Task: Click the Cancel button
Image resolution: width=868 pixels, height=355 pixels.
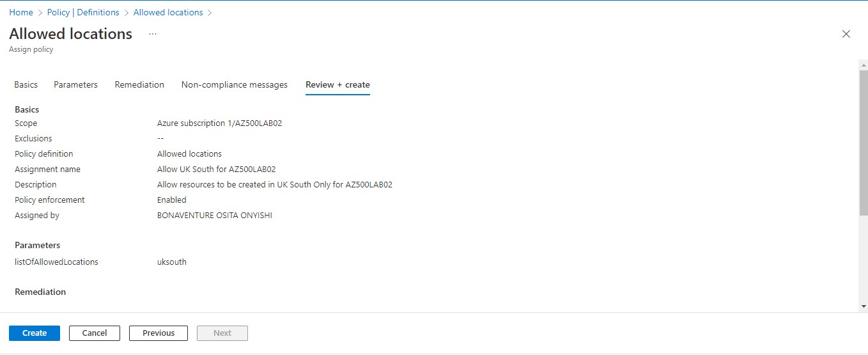Action: [x=95, y=333]
